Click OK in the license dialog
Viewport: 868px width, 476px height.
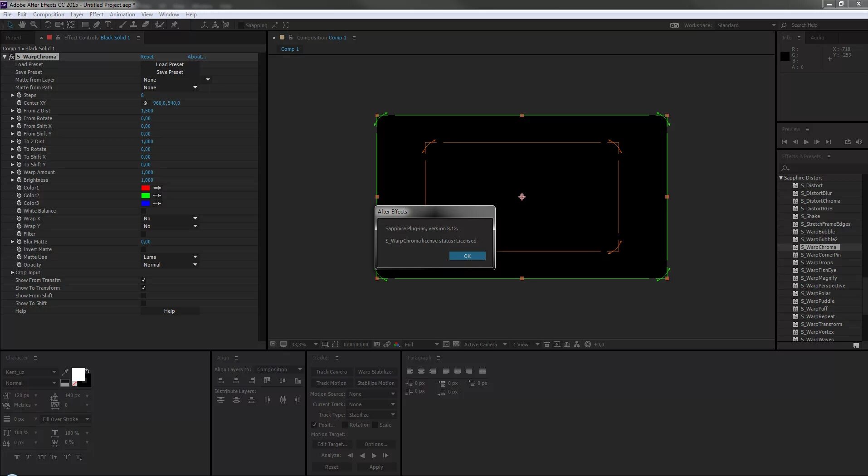click(467, 256)
